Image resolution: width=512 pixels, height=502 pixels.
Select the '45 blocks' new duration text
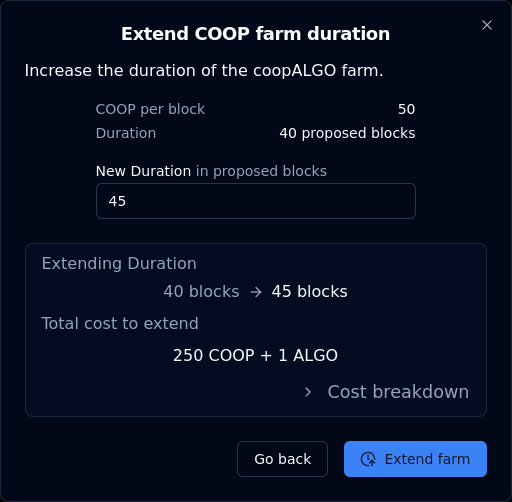click(309, 292)
